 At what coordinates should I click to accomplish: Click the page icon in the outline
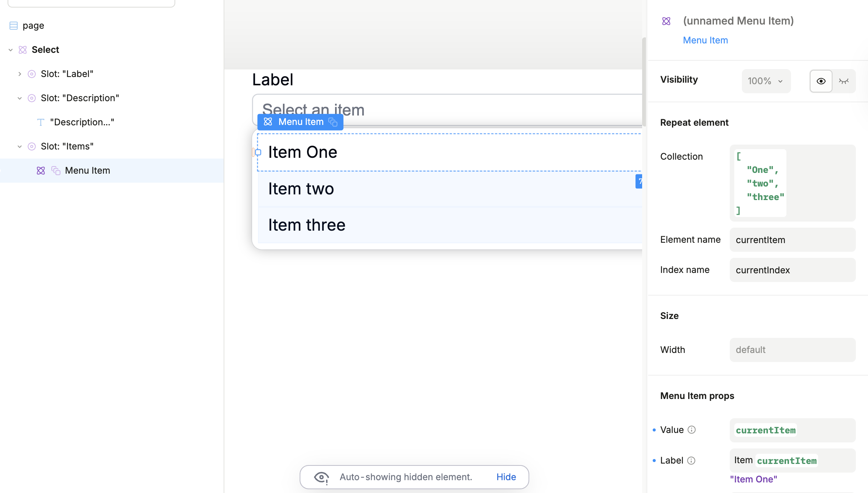(14, 26)
